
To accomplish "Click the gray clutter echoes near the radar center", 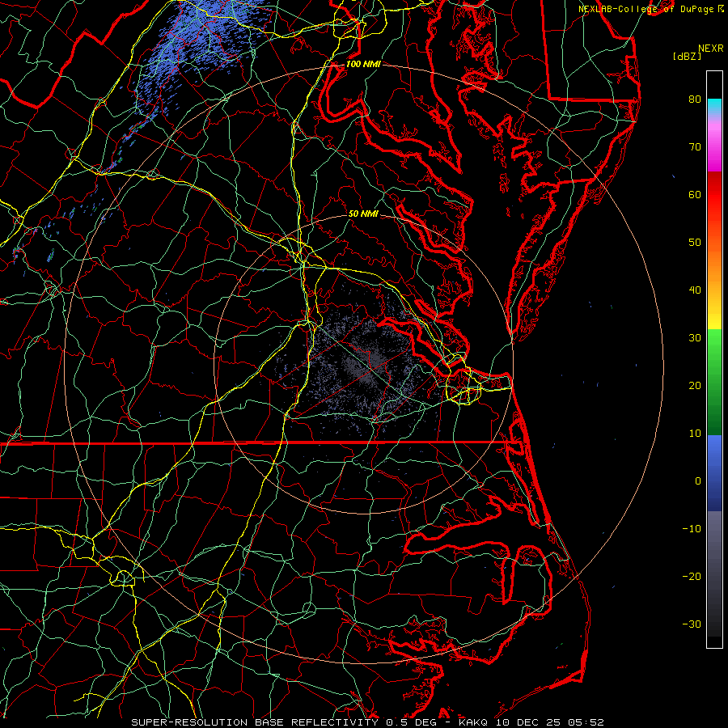I will 365,366.
